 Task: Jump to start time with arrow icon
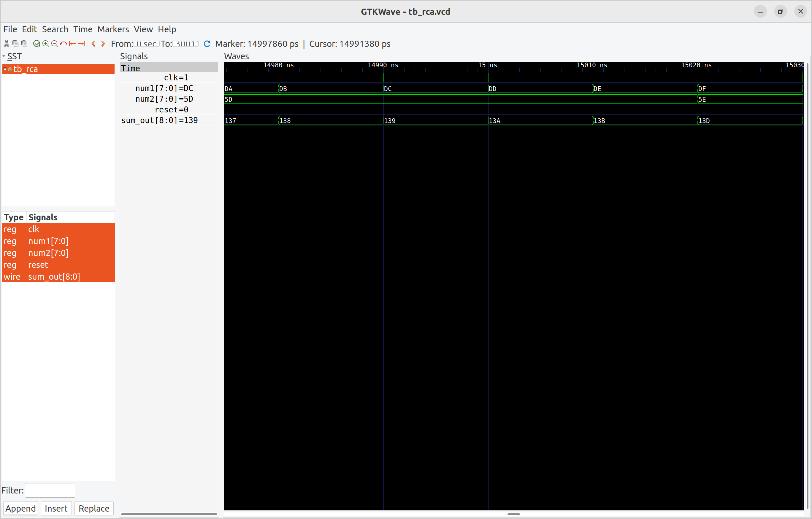click(72, 44)
